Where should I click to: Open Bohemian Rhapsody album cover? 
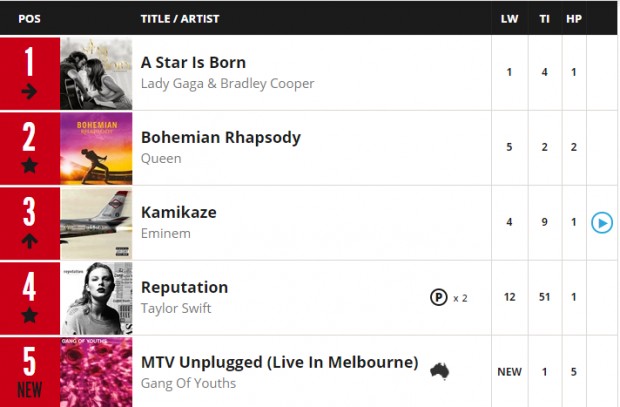96,148
